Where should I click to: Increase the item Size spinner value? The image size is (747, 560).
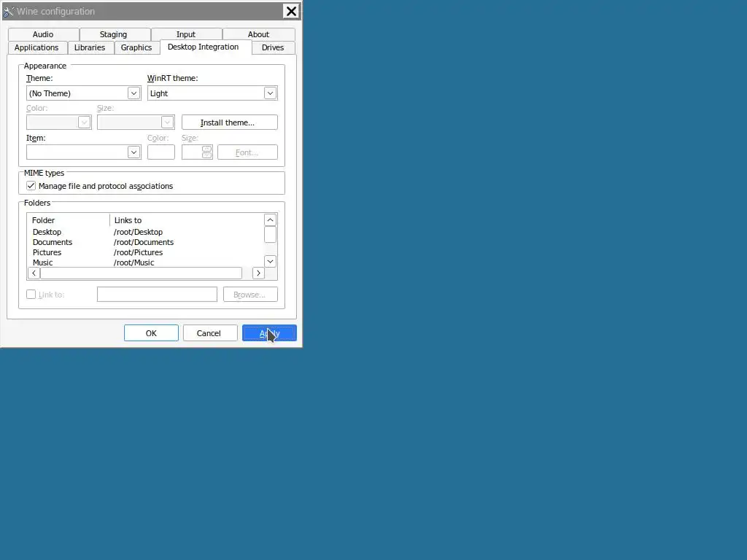[206, 149]
